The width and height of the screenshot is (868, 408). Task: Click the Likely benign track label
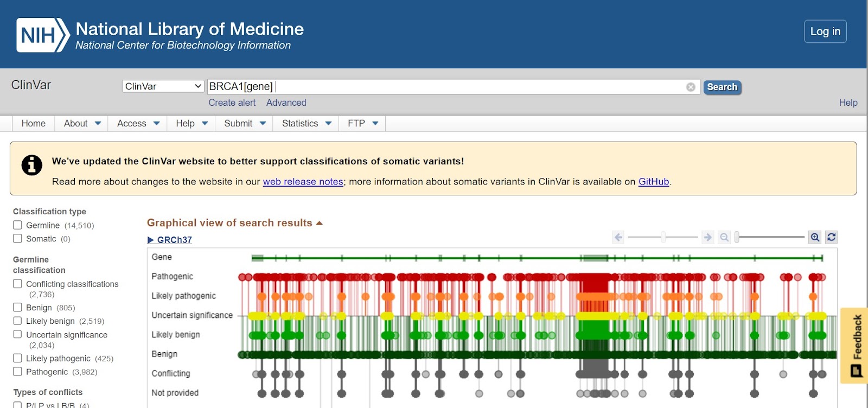(x=176, y=335)
